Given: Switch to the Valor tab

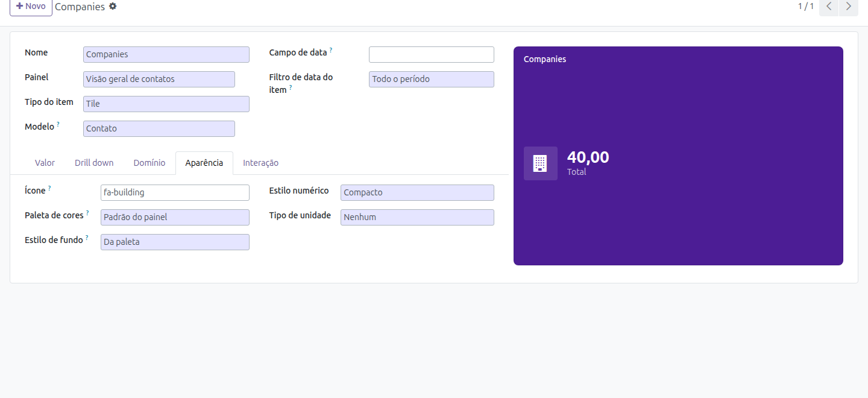Looking at the screenshot, I should point(45,163).
